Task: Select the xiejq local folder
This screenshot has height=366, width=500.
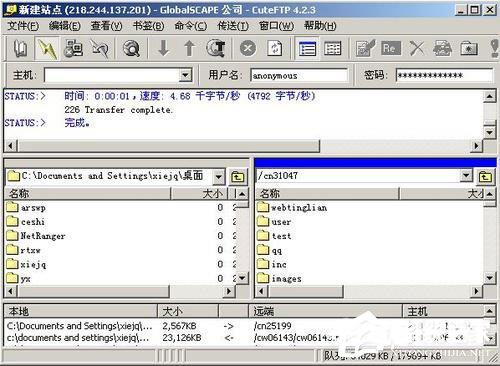Action: pos(26,264)
